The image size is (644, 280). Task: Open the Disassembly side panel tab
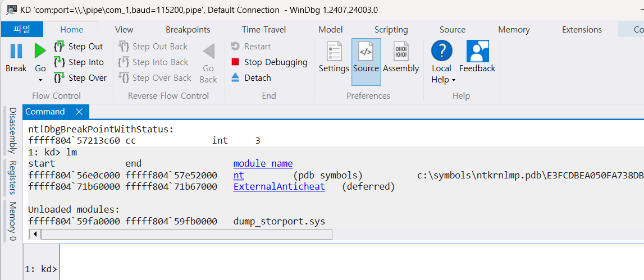coord(12,130)
